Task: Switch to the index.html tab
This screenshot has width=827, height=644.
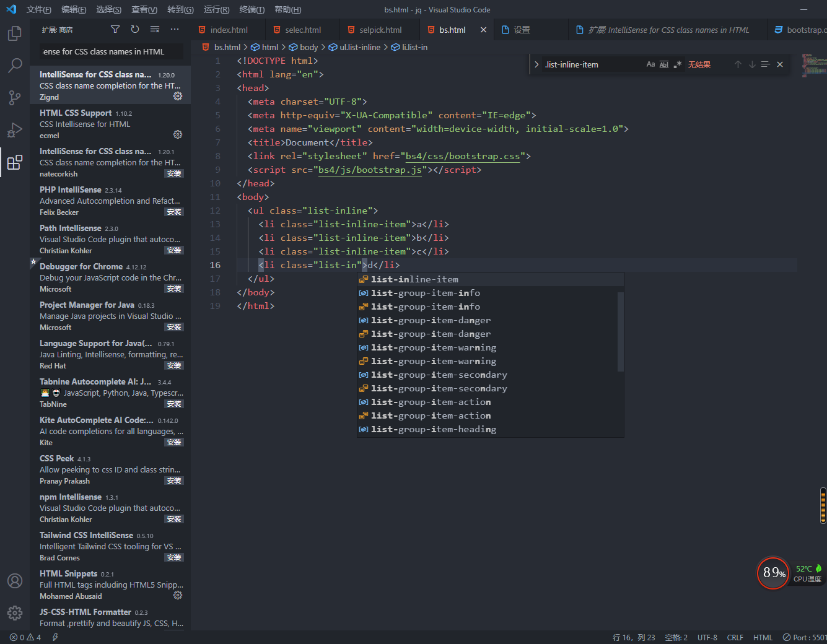Action: coord(228,30)
